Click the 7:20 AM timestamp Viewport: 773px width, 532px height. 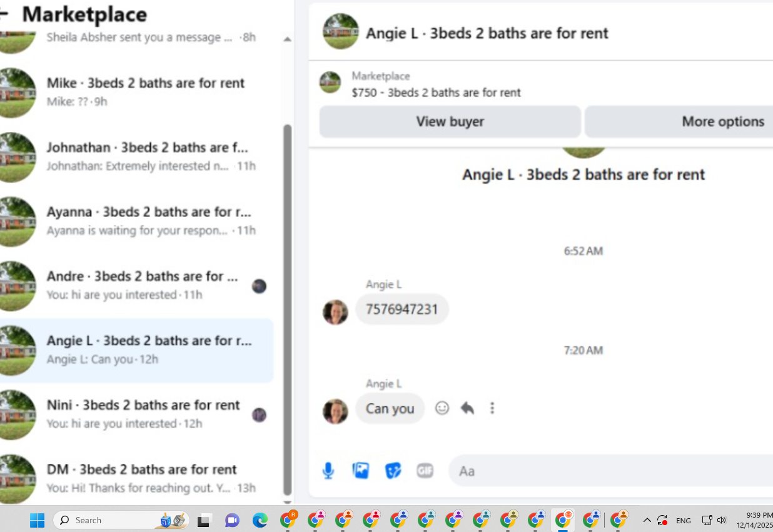[x=584, y=351]
